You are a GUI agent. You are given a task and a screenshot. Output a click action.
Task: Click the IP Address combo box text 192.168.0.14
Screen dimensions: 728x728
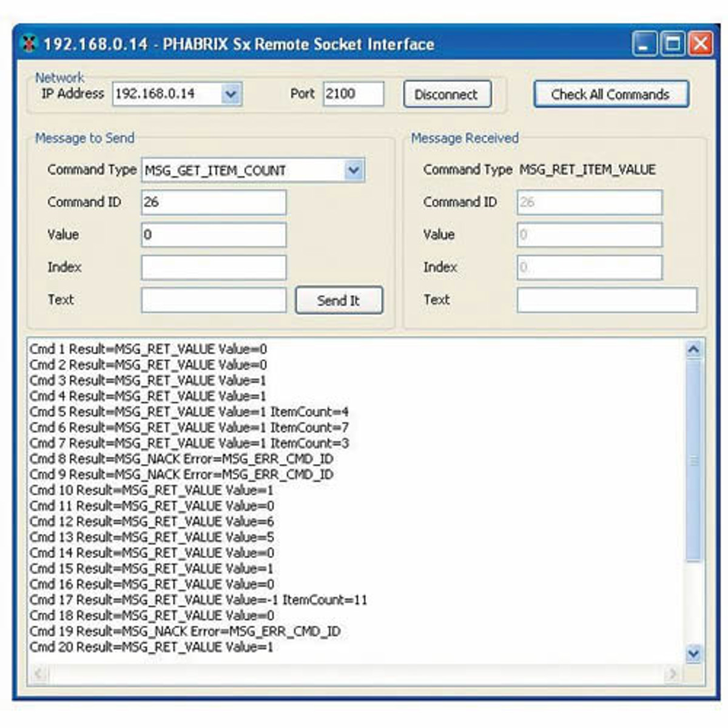(155, 94)
